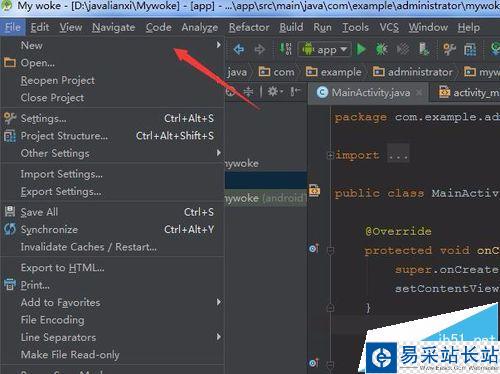This screenshot has width=500, height=374.
Task: Choose Invalidate Caches / Restart...
Action: click(x=112, y=247)
